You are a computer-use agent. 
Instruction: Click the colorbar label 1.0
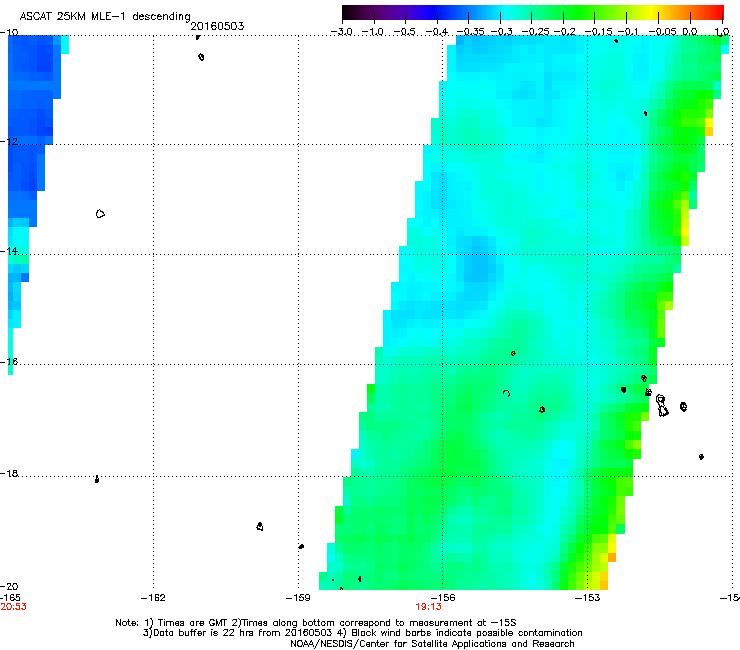click(722, 32)
